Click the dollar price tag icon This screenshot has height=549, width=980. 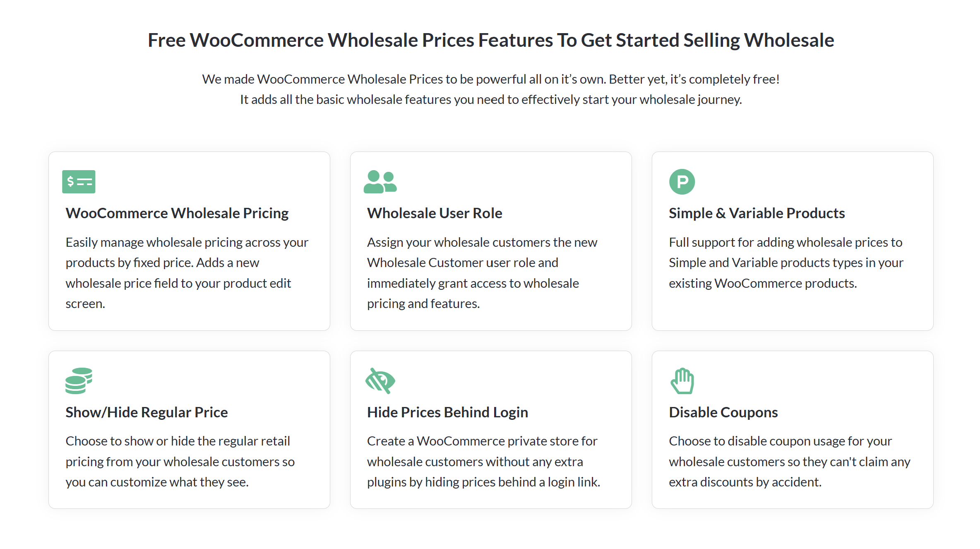tap(79, 182)
